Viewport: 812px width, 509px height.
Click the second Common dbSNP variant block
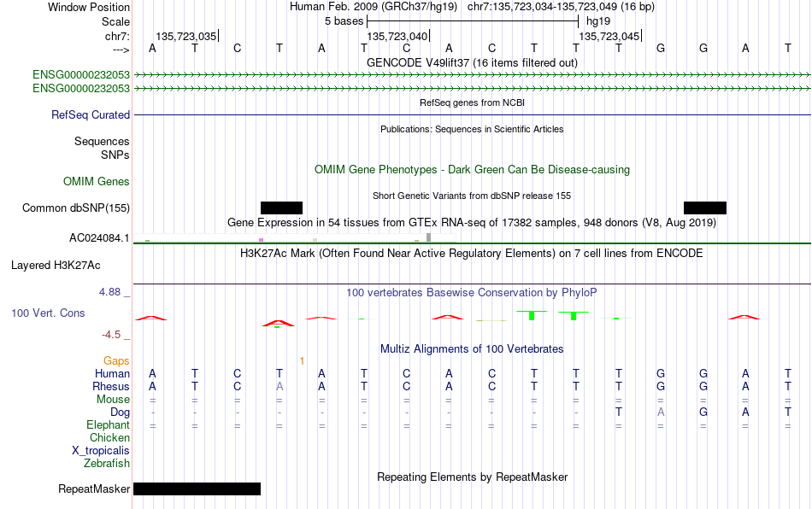pyautogui.click(x=705, y=208)
